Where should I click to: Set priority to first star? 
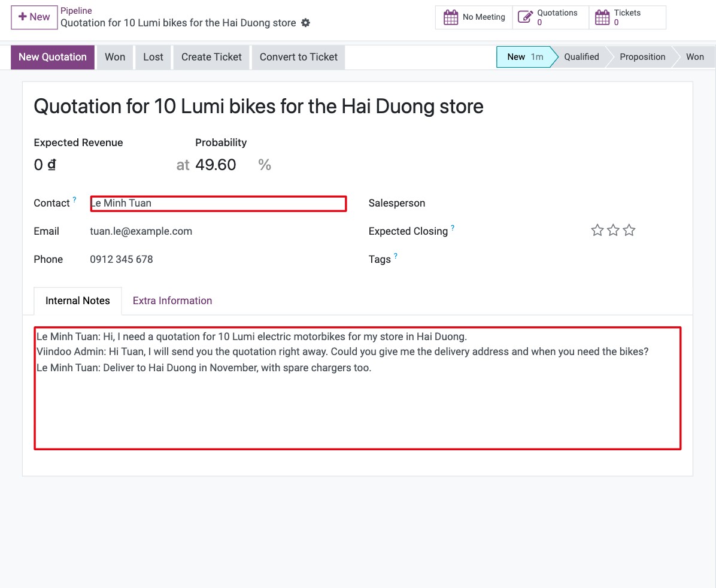(597, 231)
